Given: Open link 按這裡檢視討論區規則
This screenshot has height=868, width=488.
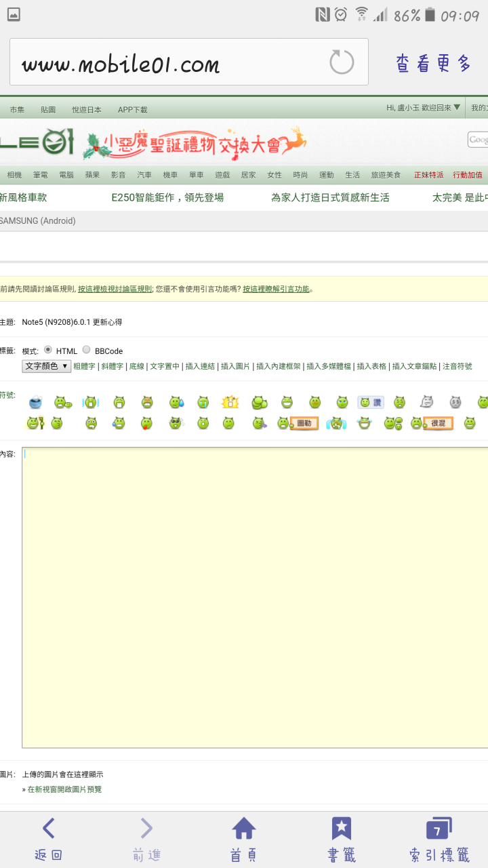Looking at the screenshot, I should pos(115,289).
